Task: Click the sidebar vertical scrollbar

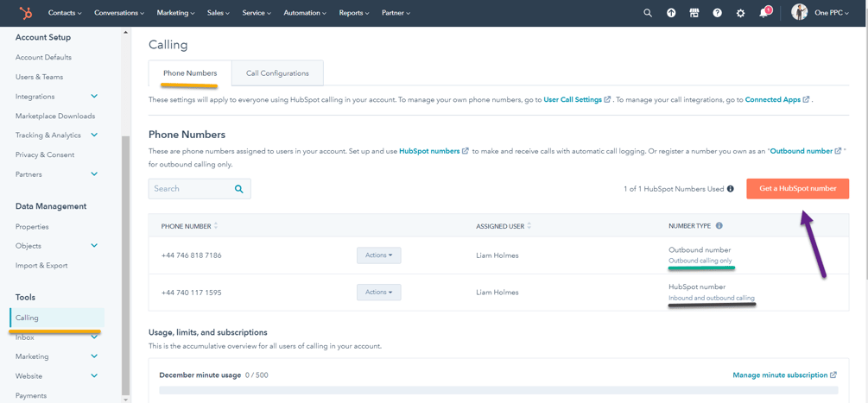Action: [125, 265]
